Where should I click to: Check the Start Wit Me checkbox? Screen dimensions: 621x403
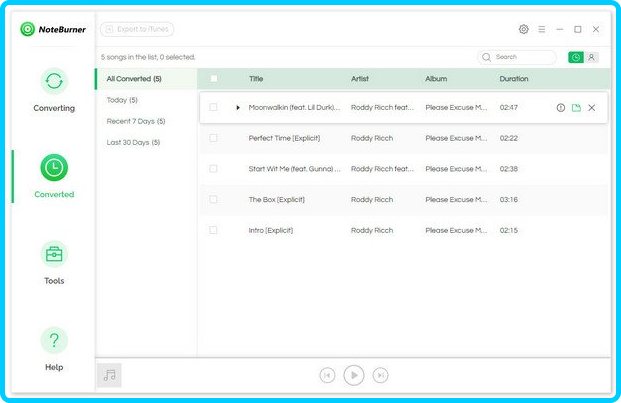click(213, 169)
